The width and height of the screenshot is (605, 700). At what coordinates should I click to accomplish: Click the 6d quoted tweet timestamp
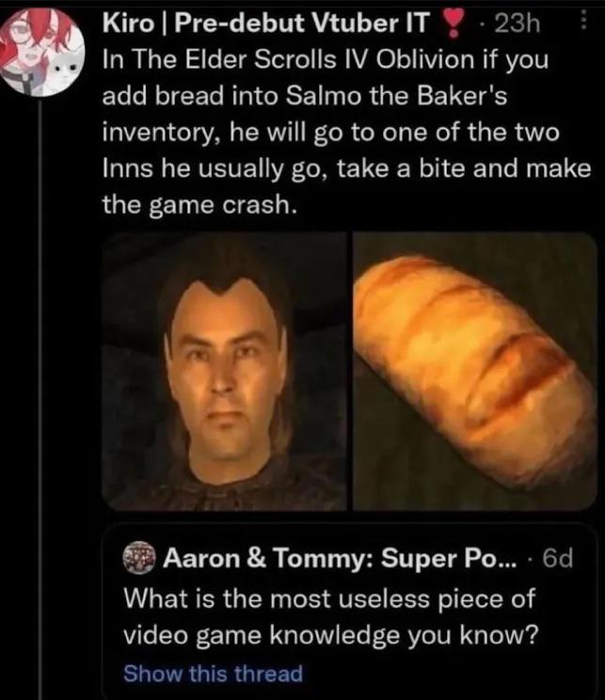tap(557, 558)
